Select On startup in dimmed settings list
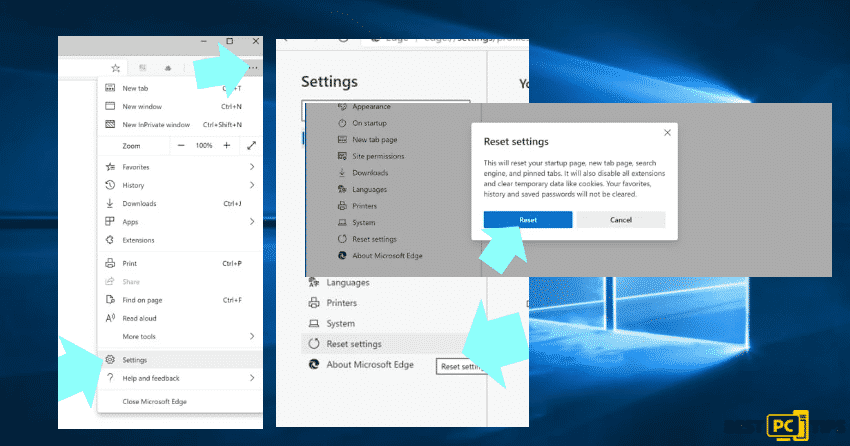 point(369,123)
